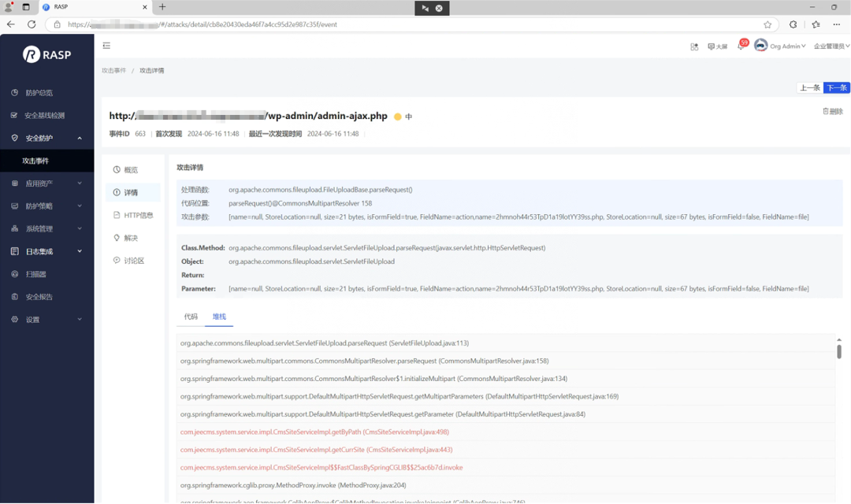Bookmark page with star icon in address bar

coord(767,24)
